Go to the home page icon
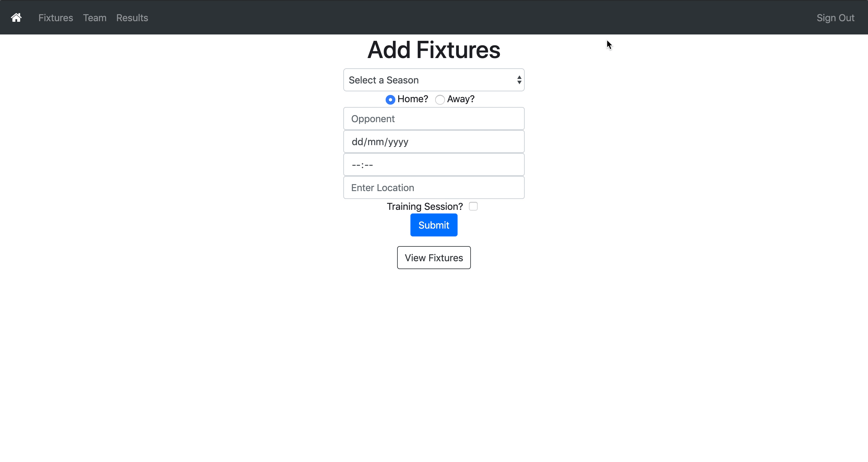Viewport: 868px width, 462px height. 16,18
